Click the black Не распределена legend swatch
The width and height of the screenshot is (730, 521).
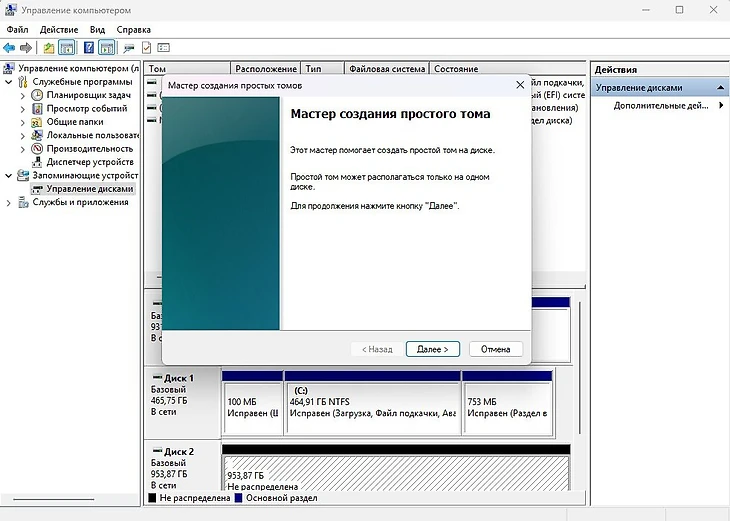click(152, 498)
